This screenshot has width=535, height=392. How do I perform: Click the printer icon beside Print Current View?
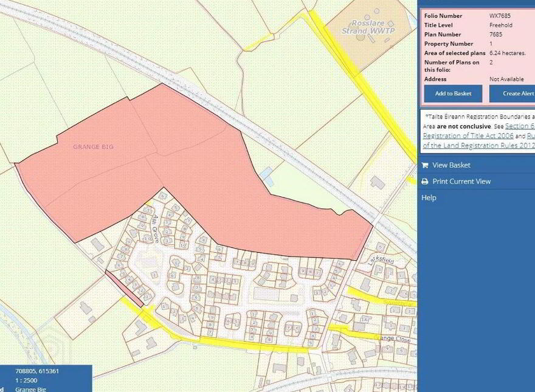(x=425, y=182)
